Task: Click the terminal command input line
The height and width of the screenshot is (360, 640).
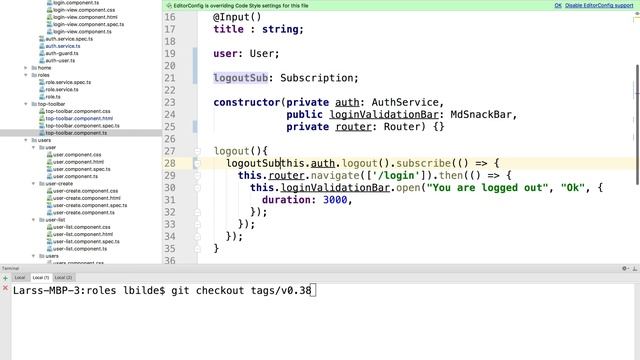Action: tap(164, 291)
